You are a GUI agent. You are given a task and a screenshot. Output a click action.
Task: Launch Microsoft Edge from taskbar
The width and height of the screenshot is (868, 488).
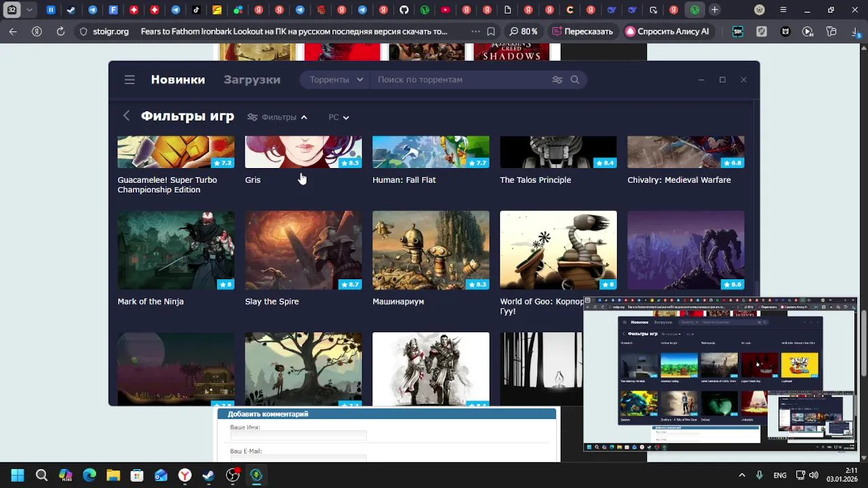[x=90, y=475]
